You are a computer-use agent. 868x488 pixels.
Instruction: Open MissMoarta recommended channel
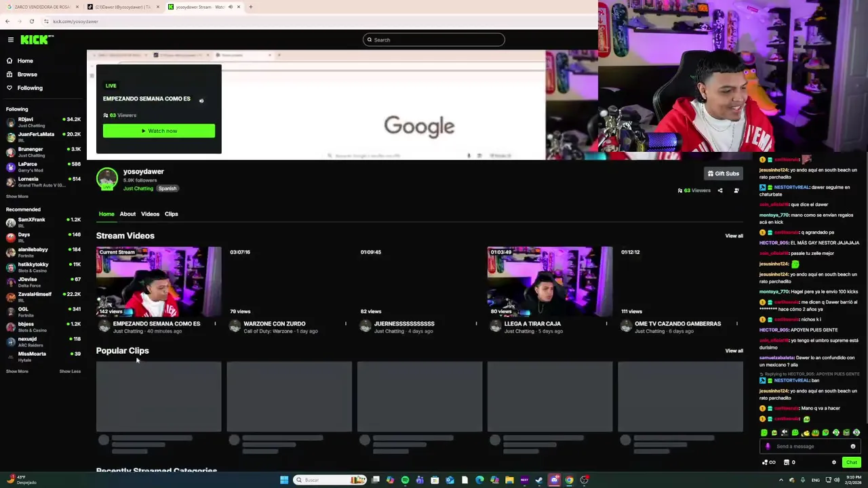tap(43, 357)
